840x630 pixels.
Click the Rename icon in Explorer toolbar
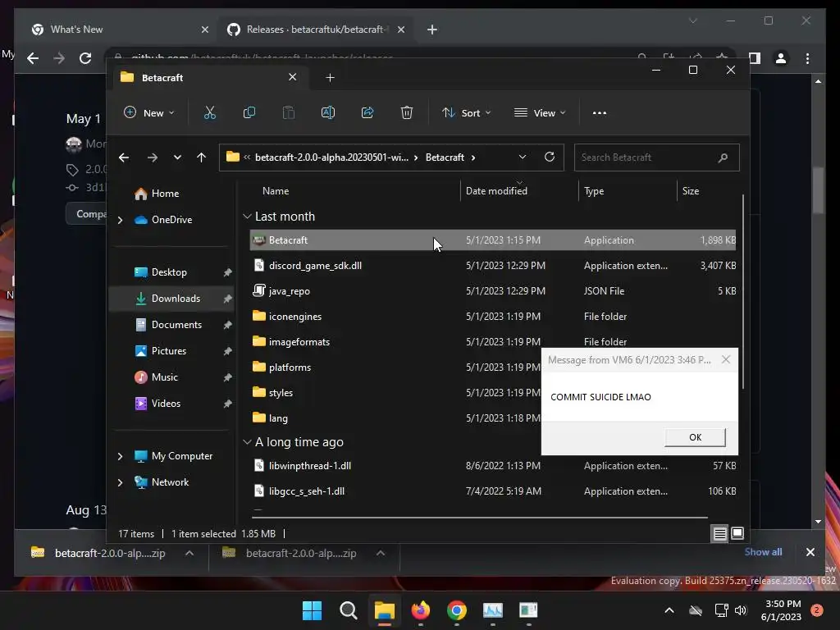(x=328, y=113)
